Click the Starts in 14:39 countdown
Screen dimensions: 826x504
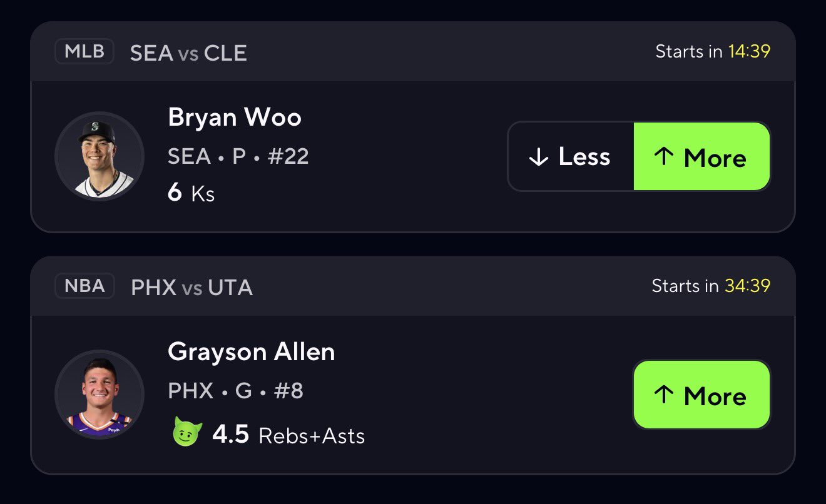click(x=712, y=51)
